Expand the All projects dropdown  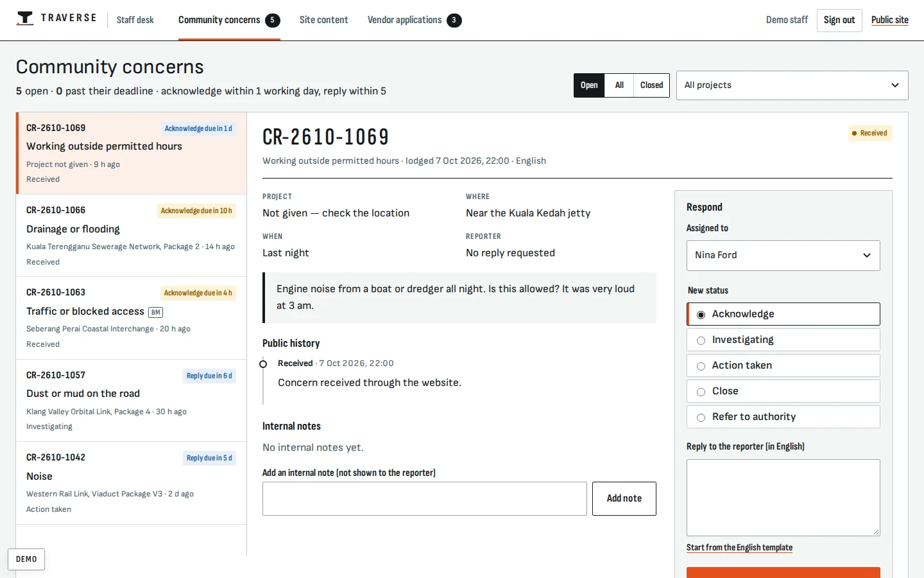[792, 85]
